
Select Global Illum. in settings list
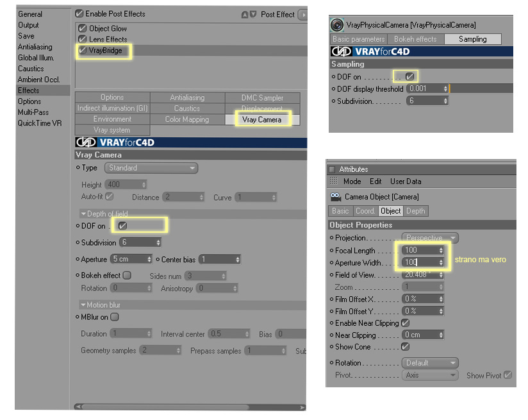point(36,58)
